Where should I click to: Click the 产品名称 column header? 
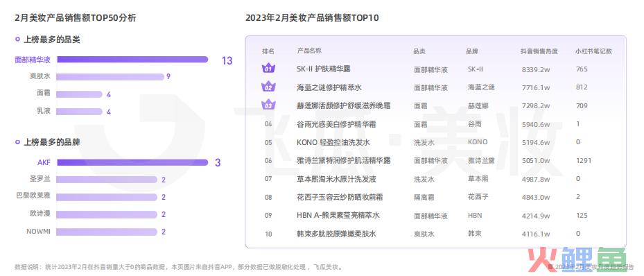pos(309,51)
